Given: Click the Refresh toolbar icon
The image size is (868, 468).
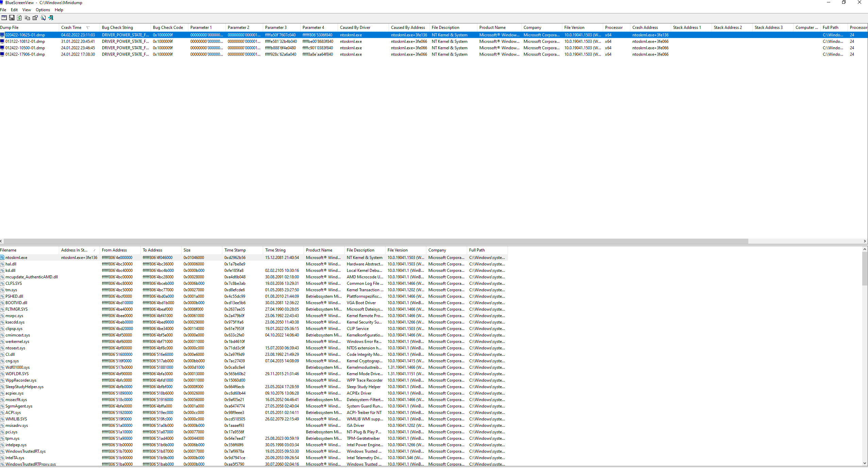Looking at the screenshot, I should [x=19, y=18].
